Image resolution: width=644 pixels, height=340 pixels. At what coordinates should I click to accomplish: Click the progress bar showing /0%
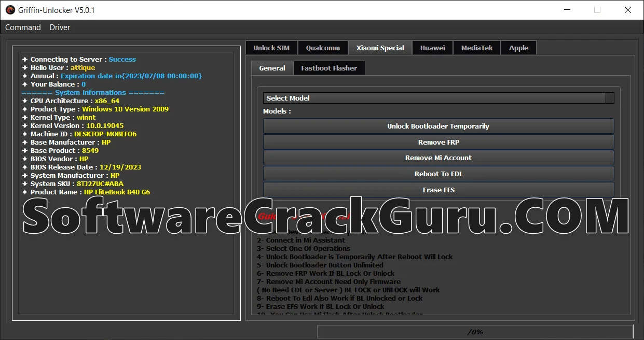click(475, 332)
